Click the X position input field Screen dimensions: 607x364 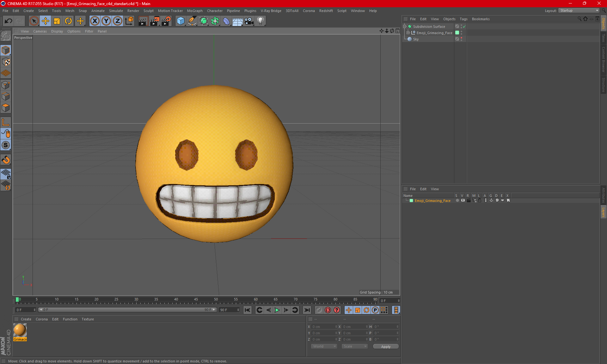tap(324, 327)
